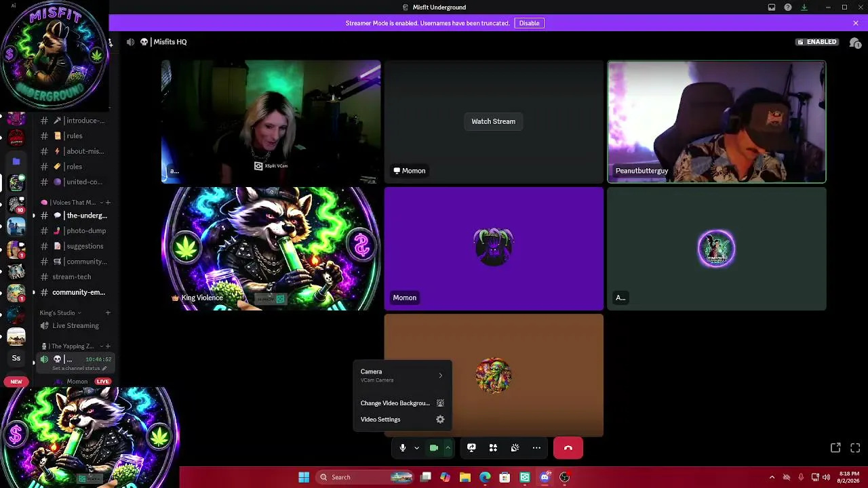Disconnect from the voice call
Viewport: 868px width, 488px height.
point(568,448)
